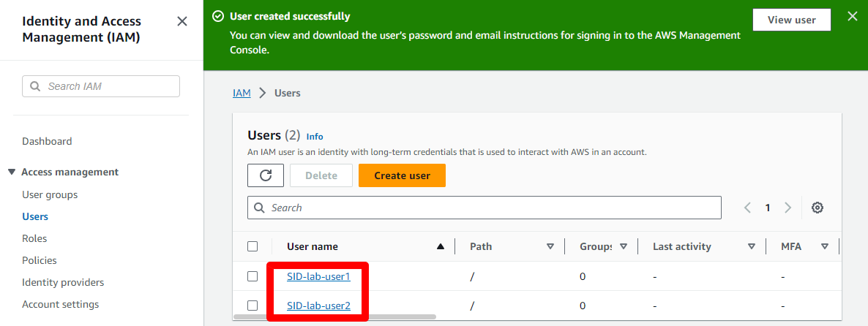Click Users breadcrumb text

288,93
